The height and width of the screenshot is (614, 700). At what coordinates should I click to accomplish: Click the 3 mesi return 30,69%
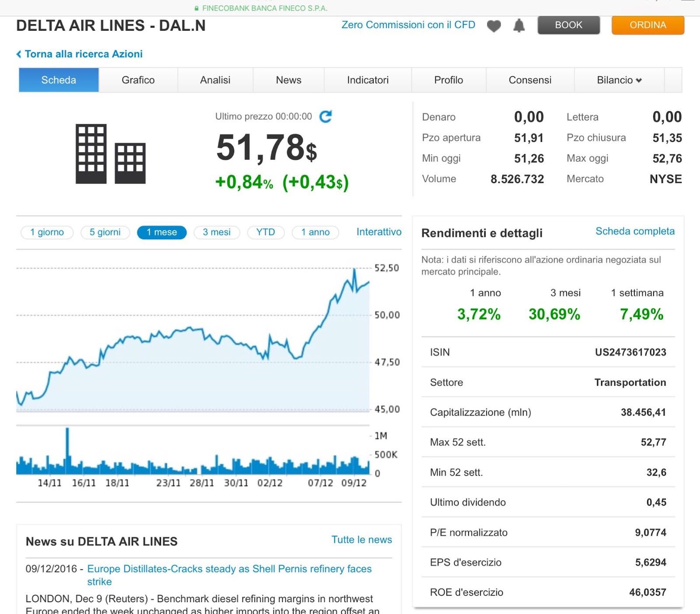pos(554,314)
